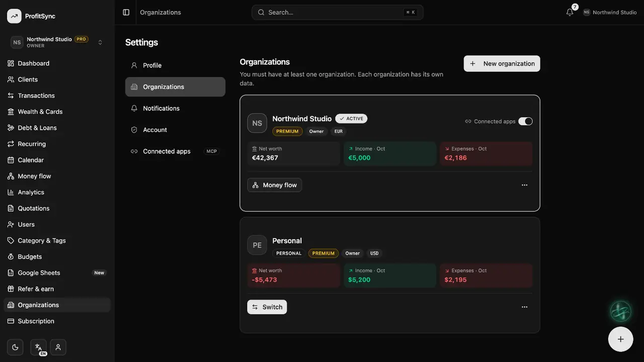Open Money flow in sidebar

click(x=57, y=176)
